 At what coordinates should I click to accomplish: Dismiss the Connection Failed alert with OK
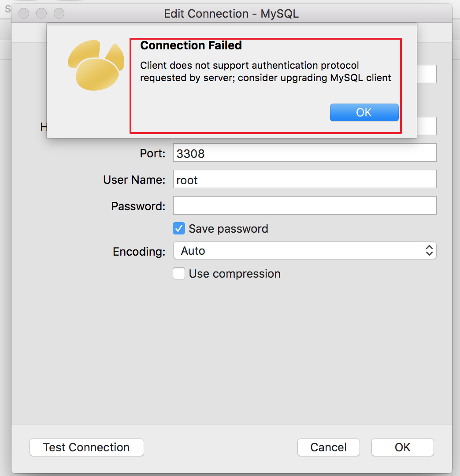pyautogui.click(x=364, y=112)
